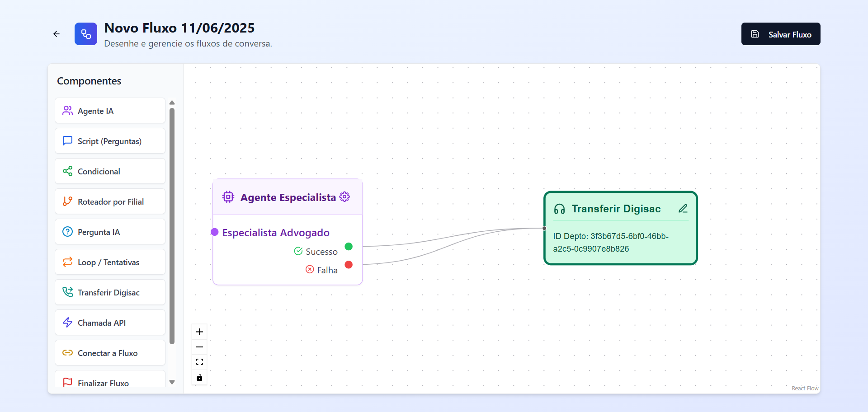This screenshot has height=412, width=868.
Task: Toggle canvas interactivity lock
Action: coord(199,377)
